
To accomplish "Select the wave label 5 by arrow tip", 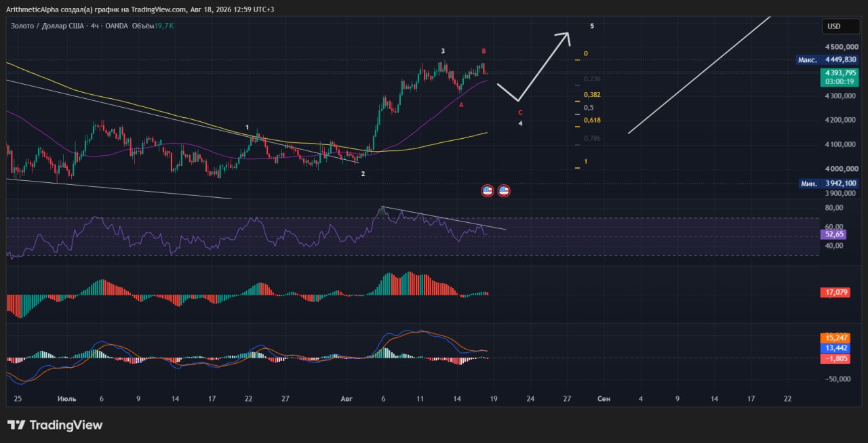I will (592, 26).
